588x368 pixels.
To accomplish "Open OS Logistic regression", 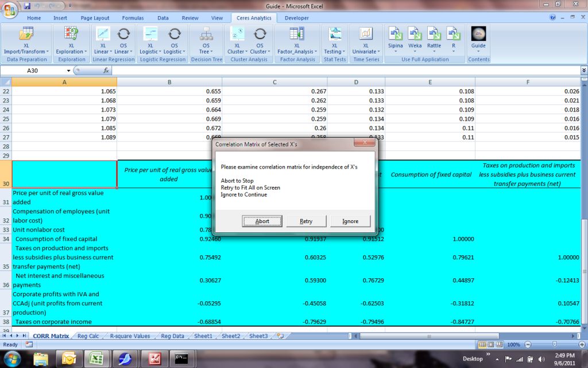I will (x=175, y=41).
